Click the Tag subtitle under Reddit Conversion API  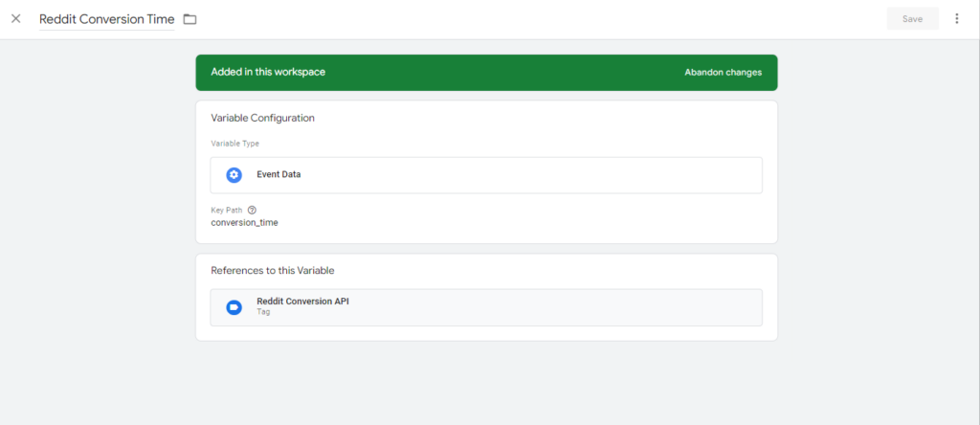pyautogui.click(x=263, y=313)
